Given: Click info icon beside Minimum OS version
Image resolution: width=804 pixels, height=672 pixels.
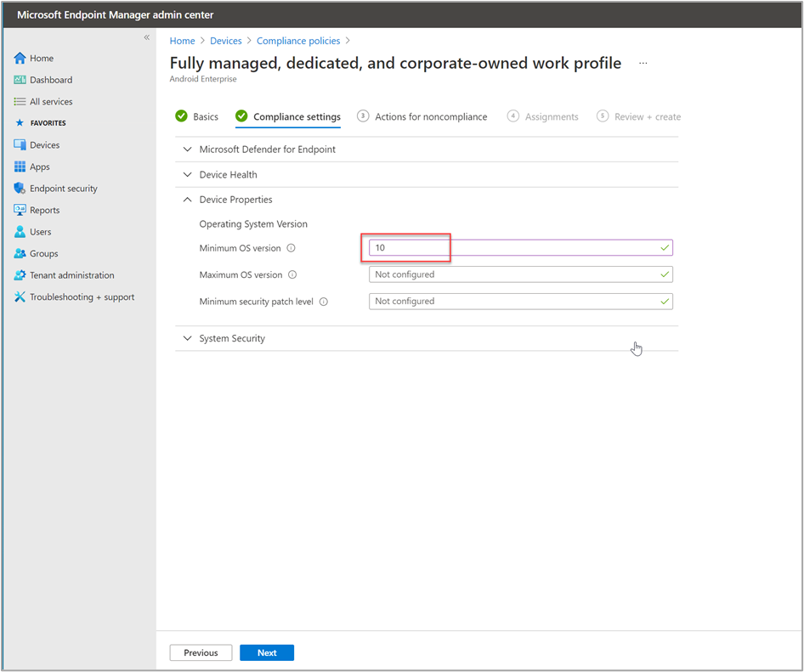Looking at the screenshot, I should pos(291,249).
